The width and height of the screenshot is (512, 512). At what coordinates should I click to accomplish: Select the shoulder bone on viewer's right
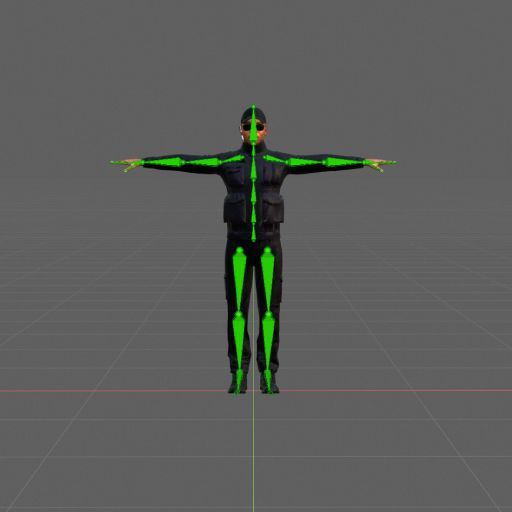(275, 159)
